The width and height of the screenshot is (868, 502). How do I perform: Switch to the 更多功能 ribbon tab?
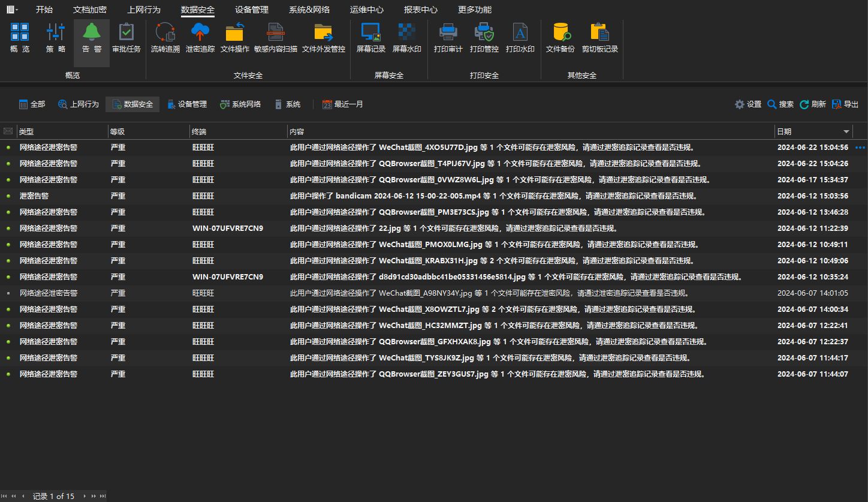click(475, 10)
